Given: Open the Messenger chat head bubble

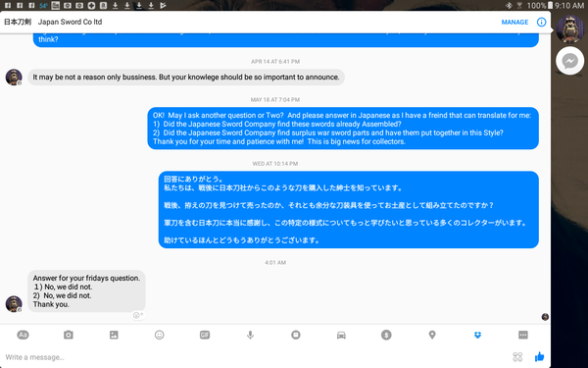Looking at the screenshot, I should tap(569, 61).
